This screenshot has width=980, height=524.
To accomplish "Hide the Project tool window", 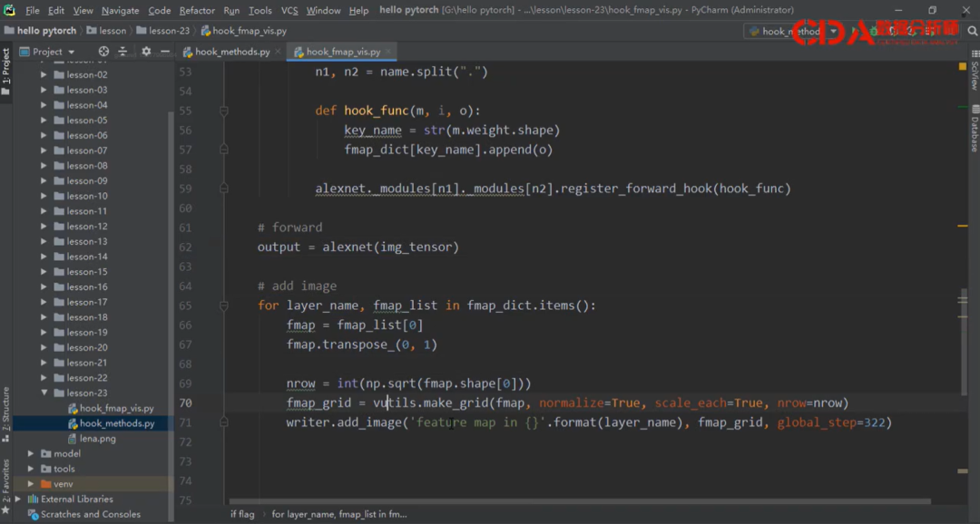I will coord(165,52).
